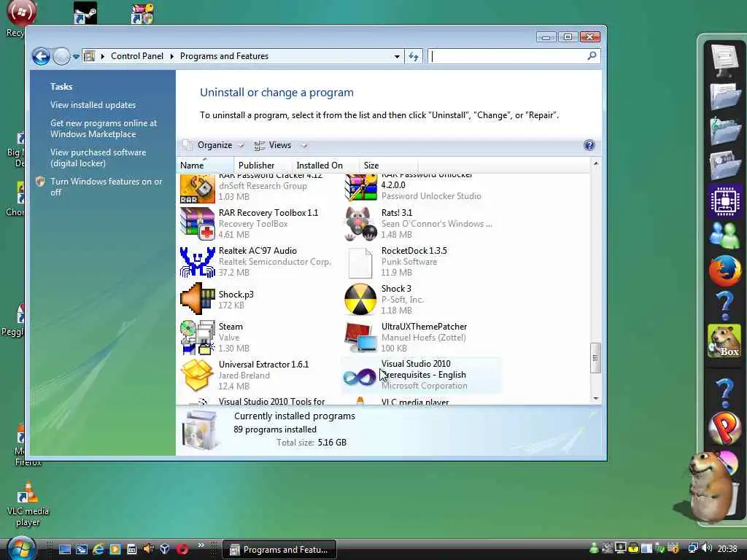Select RAR Password Unlocker 4.2.0.0 icon
747x560 pixels.
pyautogui.click(x=360, y=187)
